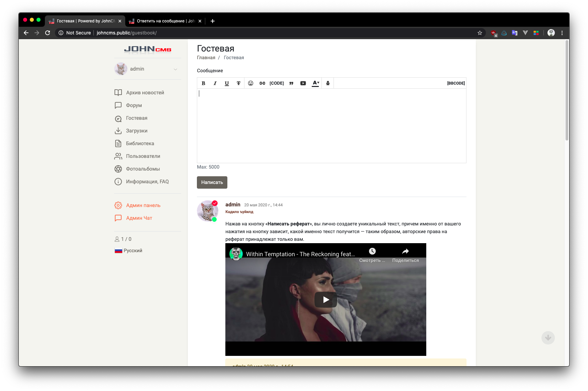
Task: Close the Ответить на сообщение tab
Action: (x=200, y=21)
